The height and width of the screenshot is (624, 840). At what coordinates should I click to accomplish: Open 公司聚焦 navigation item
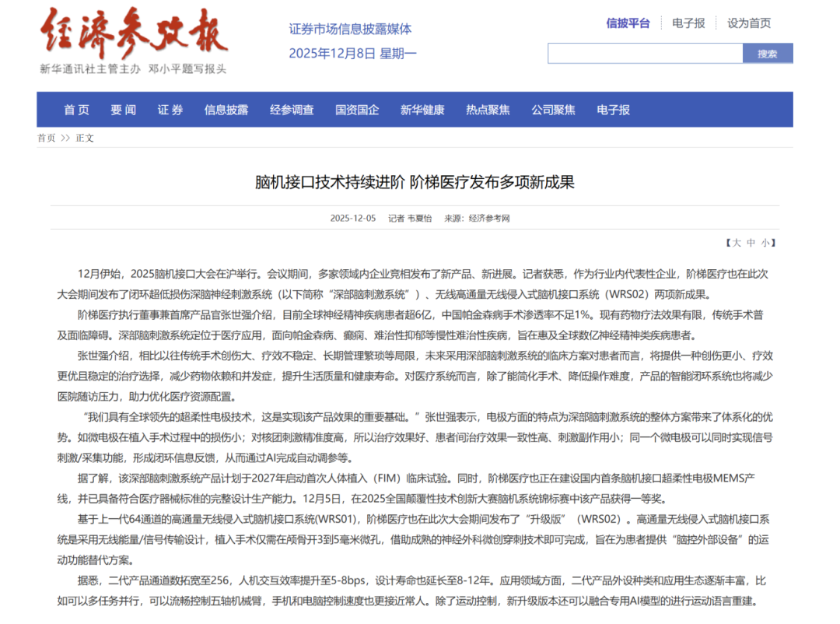click(553, 110)
